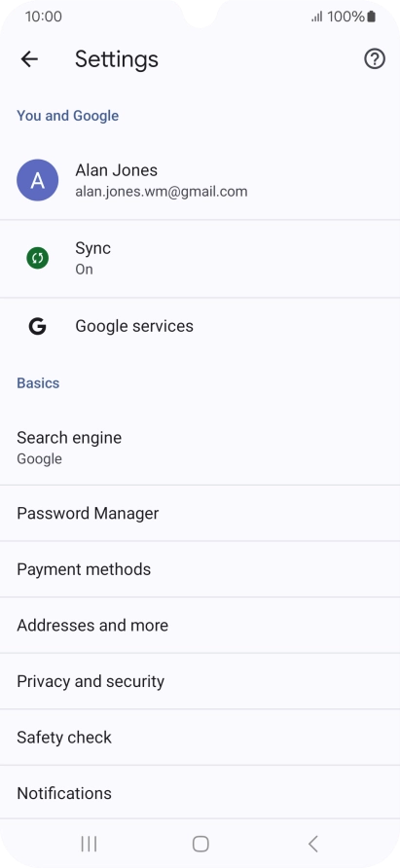Open Search engine setting set to Google
This screenshot has width=400, height=868.
[200, 448]
